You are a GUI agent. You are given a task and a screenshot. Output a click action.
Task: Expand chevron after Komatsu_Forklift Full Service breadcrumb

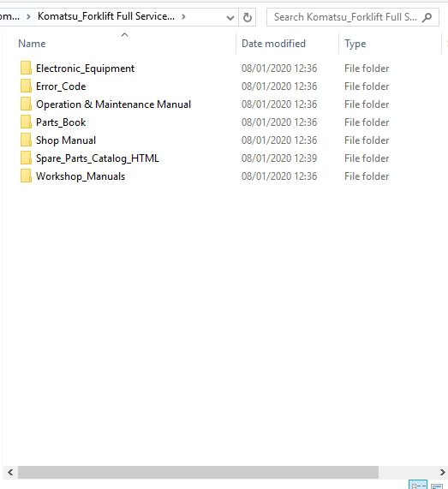183,16
